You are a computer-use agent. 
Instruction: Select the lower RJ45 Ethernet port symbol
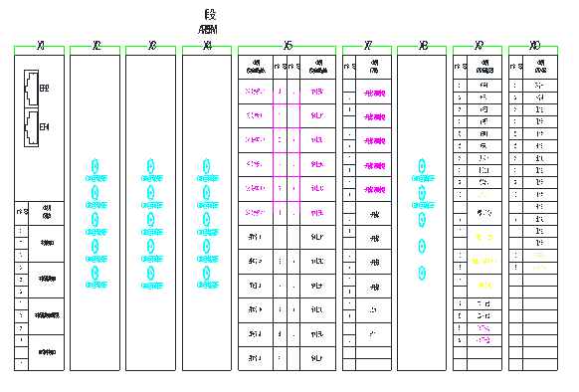coord(32,127)
